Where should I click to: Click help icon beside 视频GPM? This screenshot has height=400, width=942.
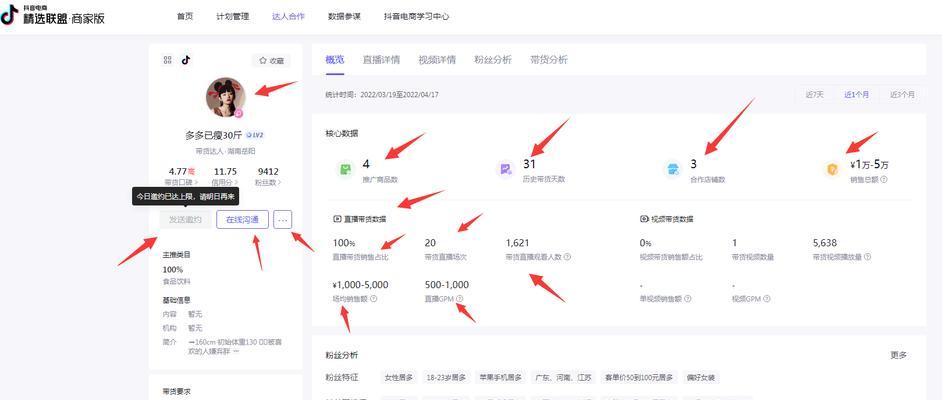767,298
